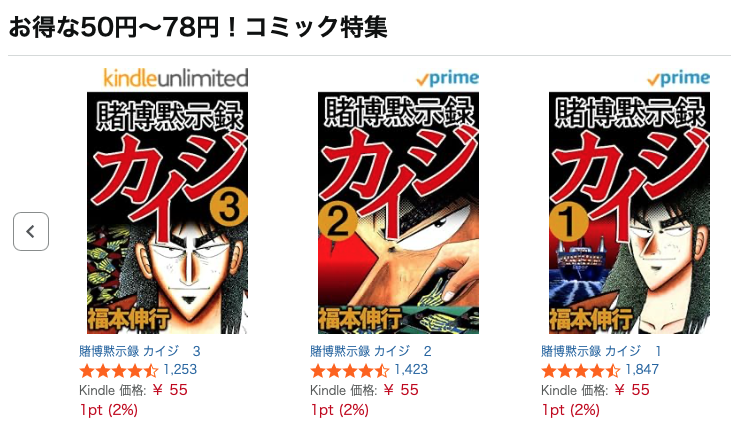Click the Prime badge above volume 1
The height and width of the screenshot is (431, 731).
tap(679, 78)
